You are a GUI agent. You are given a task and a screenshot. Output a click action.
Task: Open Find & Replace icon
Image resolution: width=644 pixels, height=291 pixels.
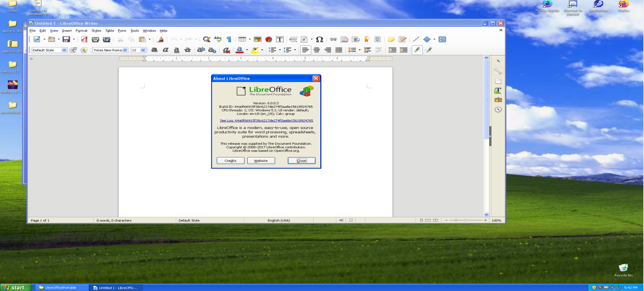point(207,39)
